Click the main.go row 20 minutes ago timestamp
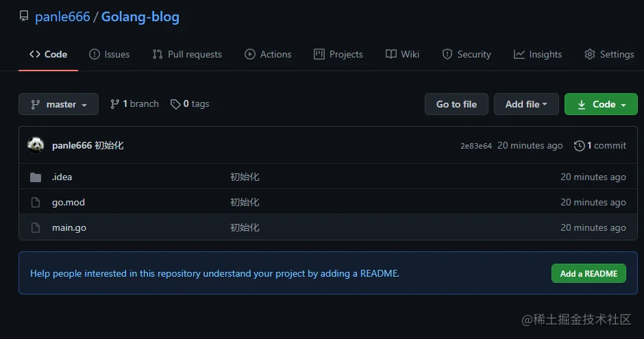 pos(593,228)
